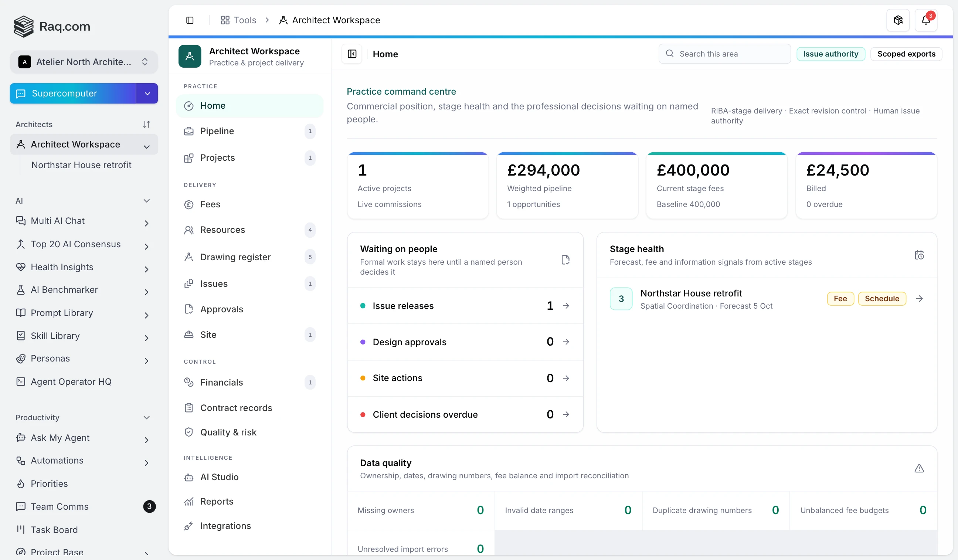Click the Schedule tag on Northstar retrofit
This screenshot has width=958, height=560.
pos(882,299)
